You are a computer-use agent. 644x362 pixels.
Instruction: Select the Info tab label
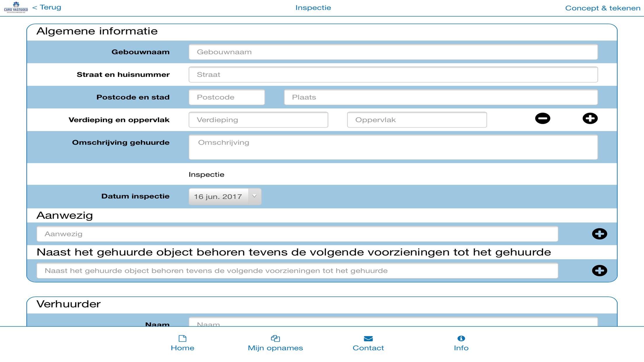tap(461, 348)
